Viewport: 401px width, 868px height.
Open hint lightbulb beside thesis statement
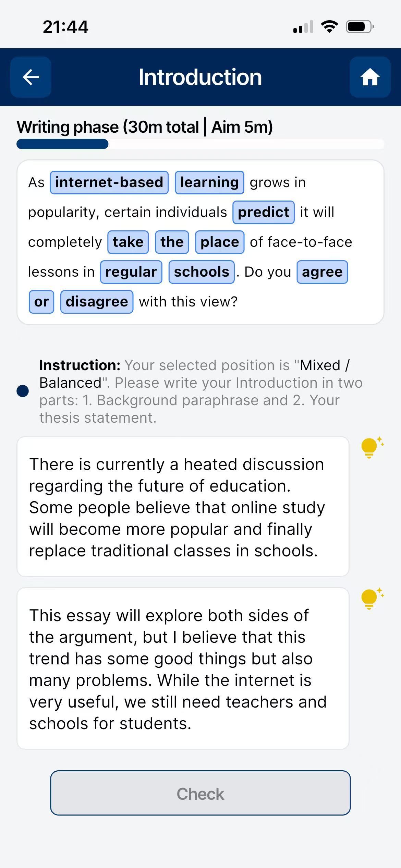(x=371, y=598)
